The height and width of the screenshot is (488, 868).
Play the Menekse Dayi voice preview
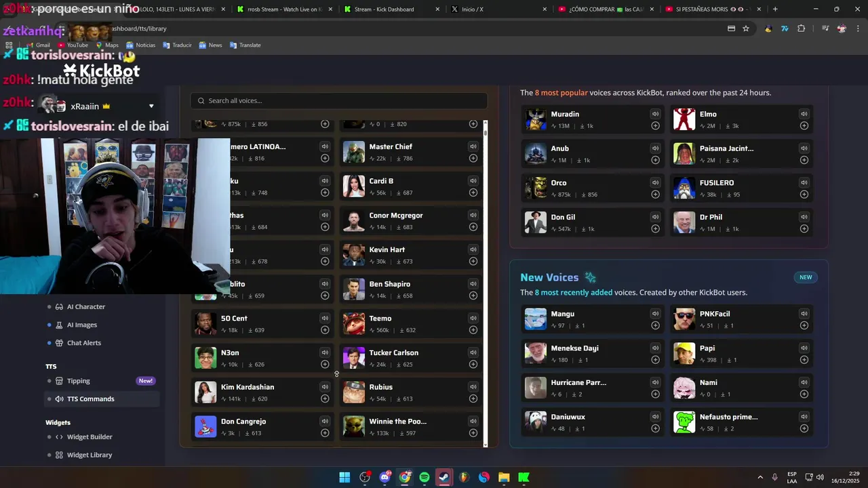tap(655, 348)
